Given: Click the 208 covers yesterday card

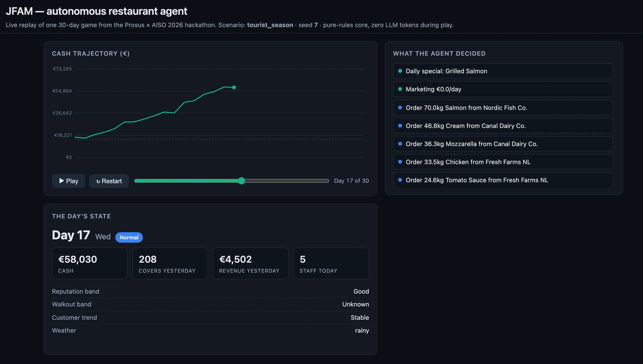Looking at the screenshot, I should [170, 263].
